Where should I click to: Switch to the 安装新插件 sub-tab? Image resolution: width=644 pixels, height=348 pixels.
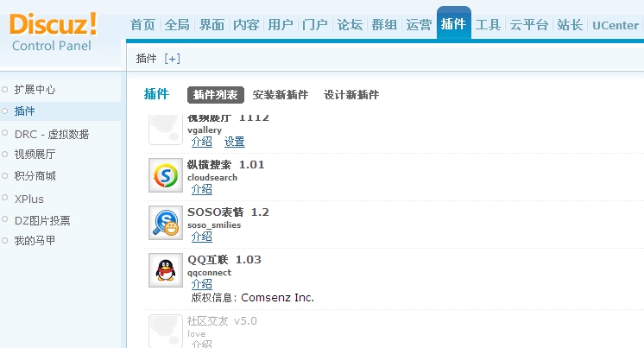point(280,95)
